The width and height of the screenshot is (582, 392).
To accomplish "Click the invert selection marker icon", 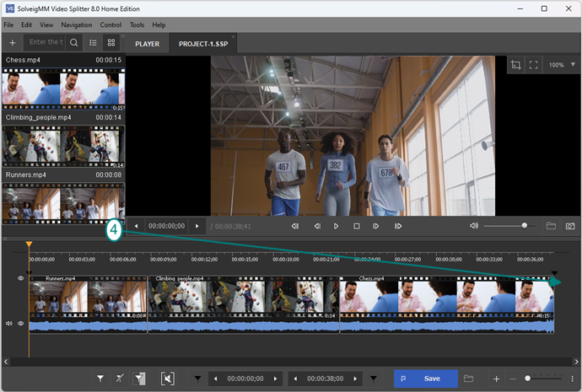I will click(140, 379).
